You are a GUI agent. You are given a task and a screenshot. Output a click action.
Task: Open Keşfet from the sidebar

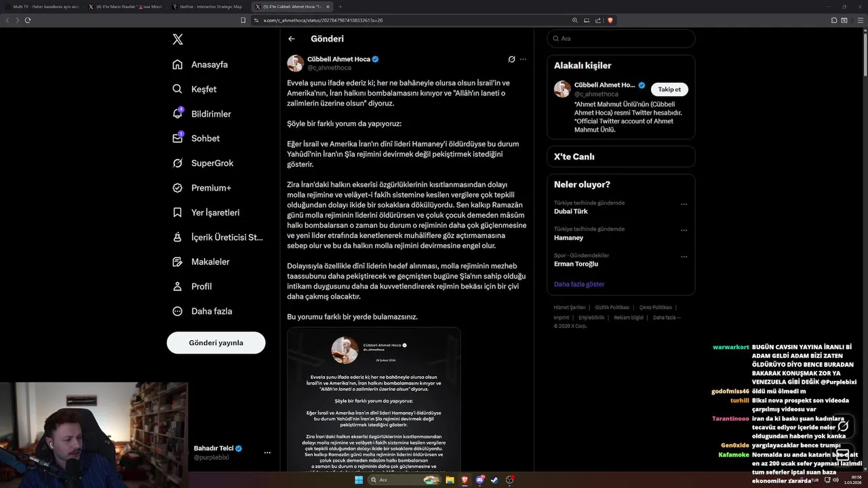195,89
